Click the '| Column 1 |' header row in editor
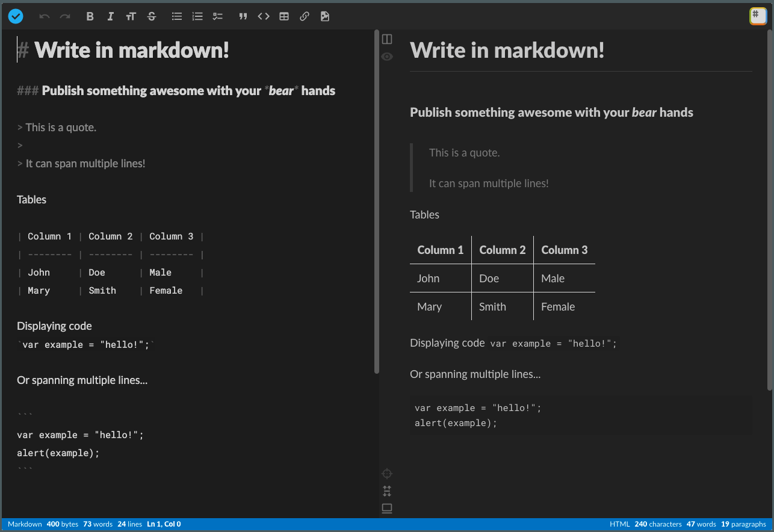Screen dimensions: 774x532 pyautogui.click(x=111, y=236)
